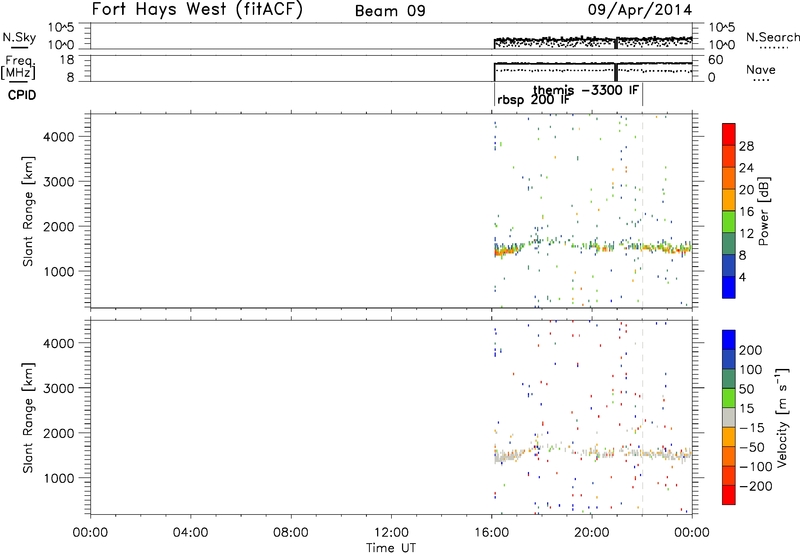Click the '12:00' time axis tick label
This screenshot has height=554, width=800.
click(391, 533)
